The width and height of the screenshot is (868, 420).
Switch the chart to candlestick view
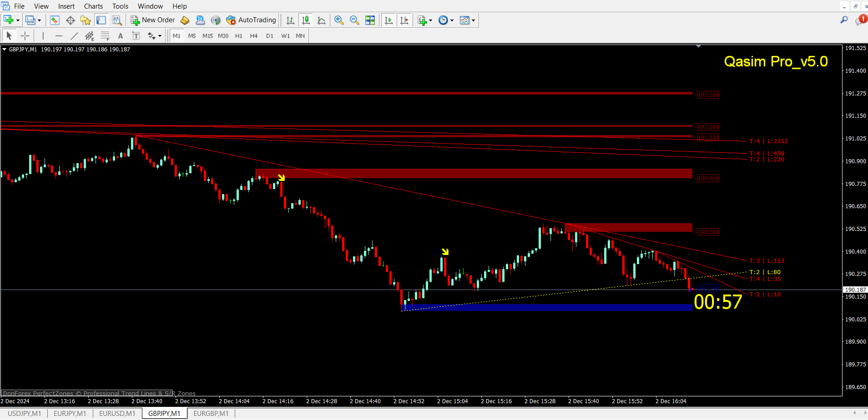point(306,20)
